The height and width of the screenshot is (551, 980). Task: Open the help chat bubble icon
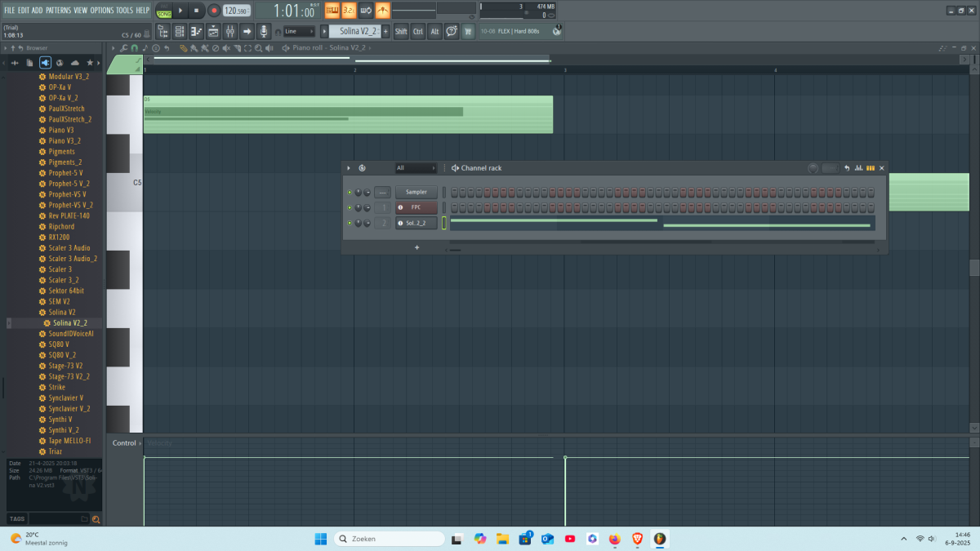pos(452,31)
